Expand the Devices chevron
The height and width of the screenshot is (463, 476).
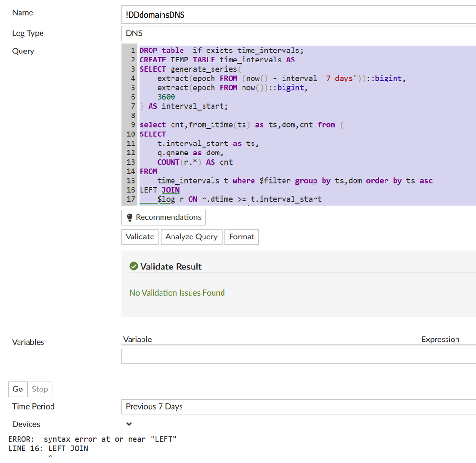(x=129, y=424)
